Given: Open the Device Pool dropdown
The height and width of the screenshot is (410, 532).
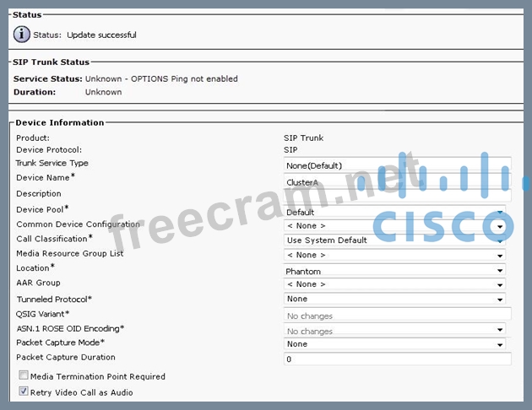Looking at the screenshot, I should pyautogui.click(x=394, y=213).
